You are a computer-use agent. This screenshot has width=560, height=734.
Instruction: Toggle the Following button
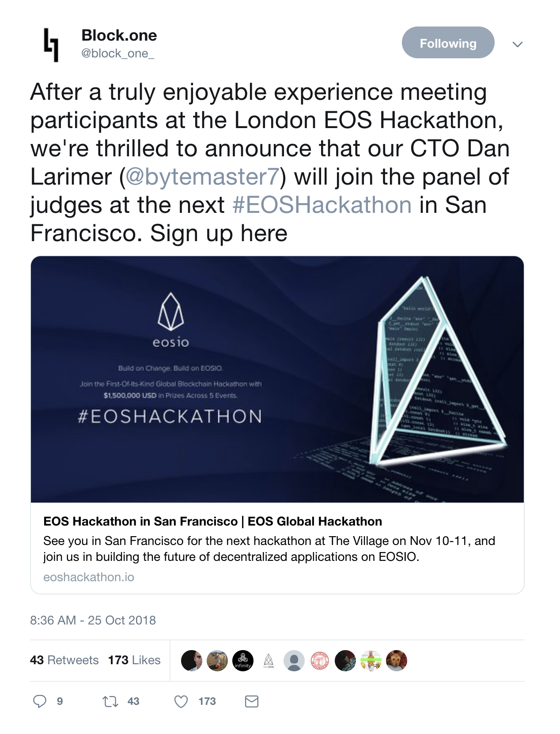(448, 43)
